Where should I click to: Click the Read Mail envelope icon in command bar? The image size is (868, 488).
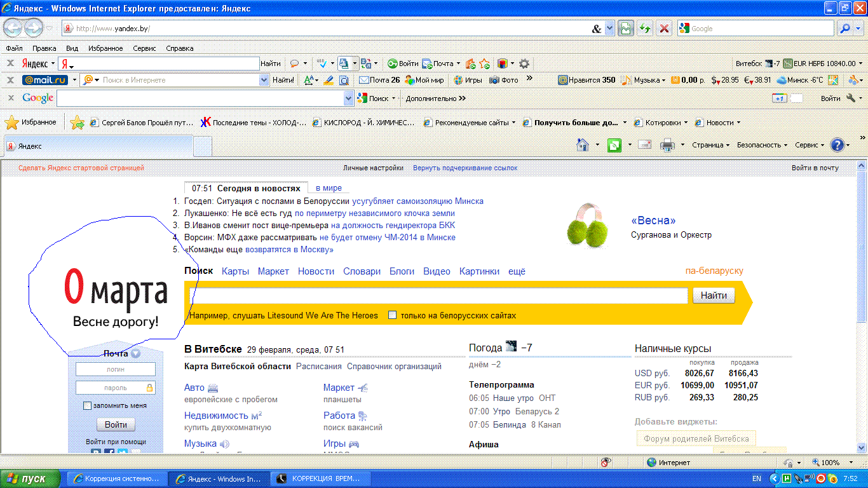[645, 145]
